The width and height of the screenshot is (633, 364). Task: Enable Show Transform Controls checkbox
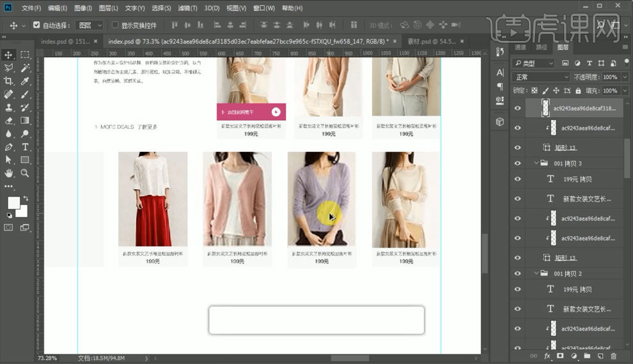[x=115, y=25]
